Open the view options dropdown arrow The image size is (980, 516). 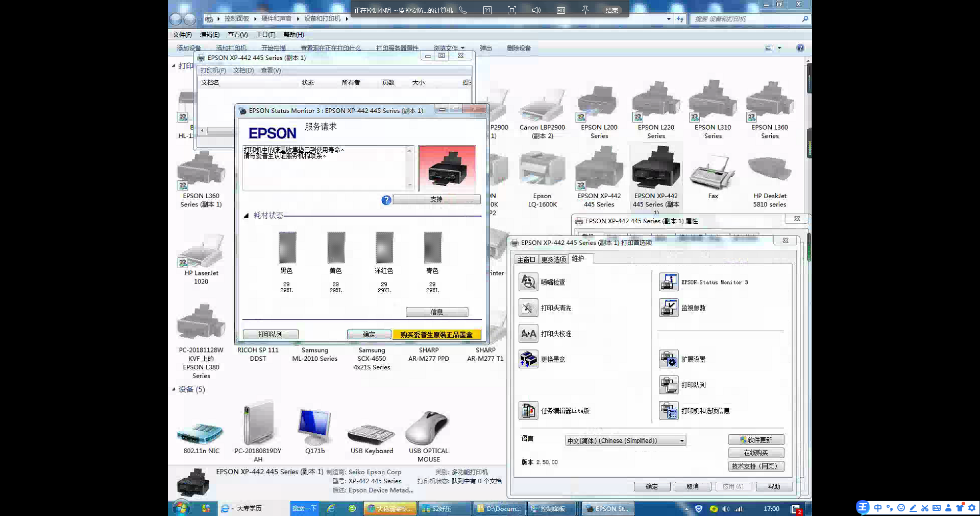pos(779,48)
